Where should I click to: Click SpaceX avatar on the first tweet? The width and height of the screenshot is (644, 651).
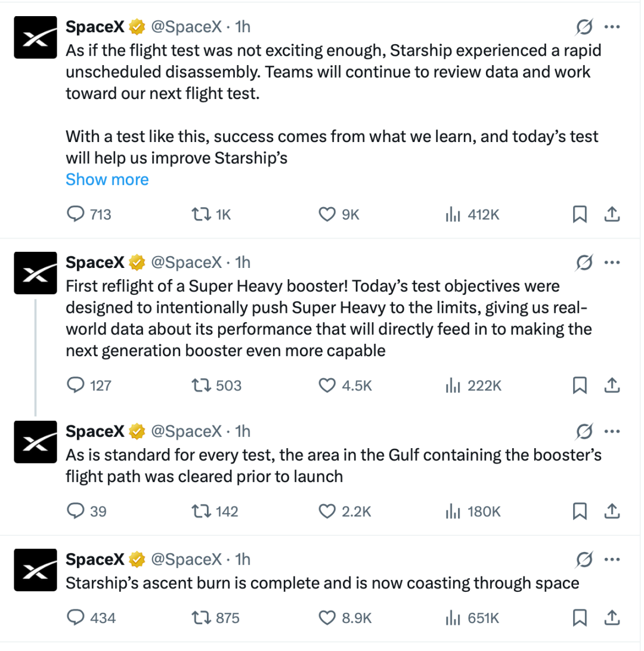click(x=35, y=38)
